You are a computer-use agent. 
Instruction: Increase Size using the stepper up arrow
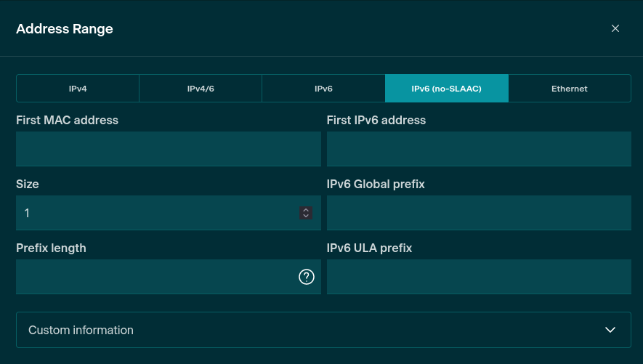tap(306, 210)
